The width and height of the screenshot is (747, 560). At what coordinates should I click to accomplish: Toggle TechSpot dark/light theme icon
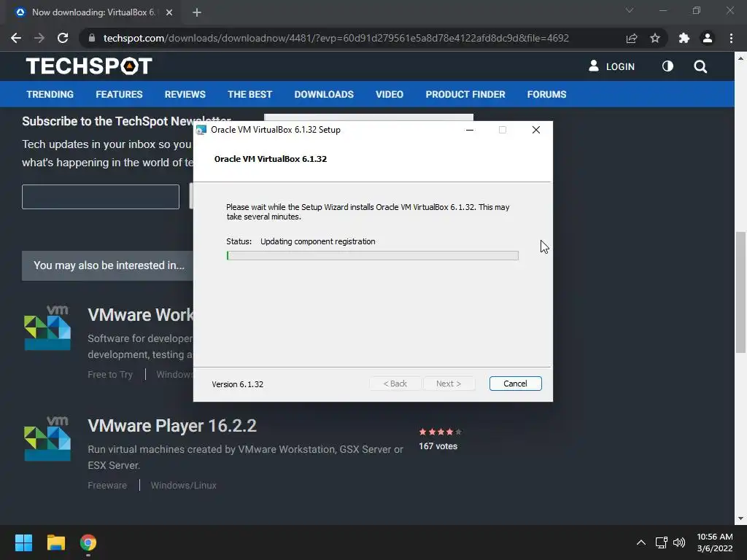click(x=667, y=66)
